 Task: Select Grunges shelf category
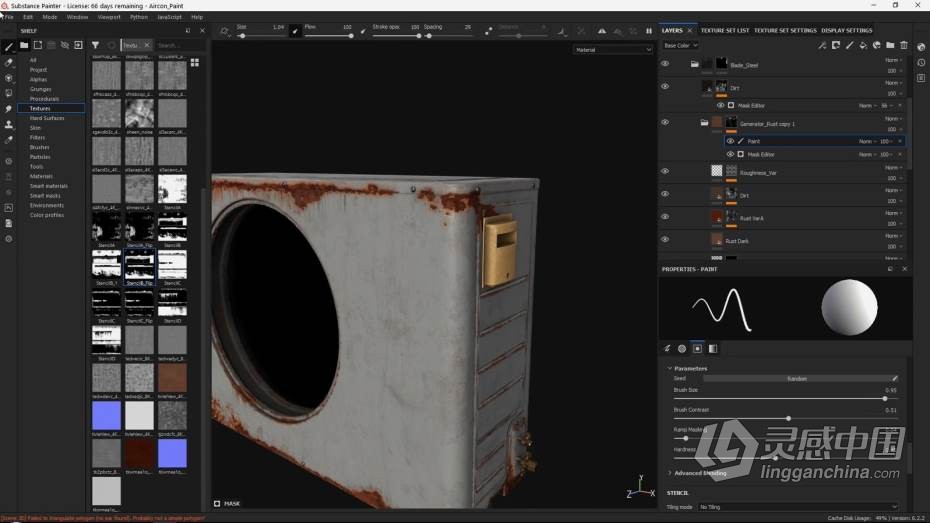click(40, 89)
